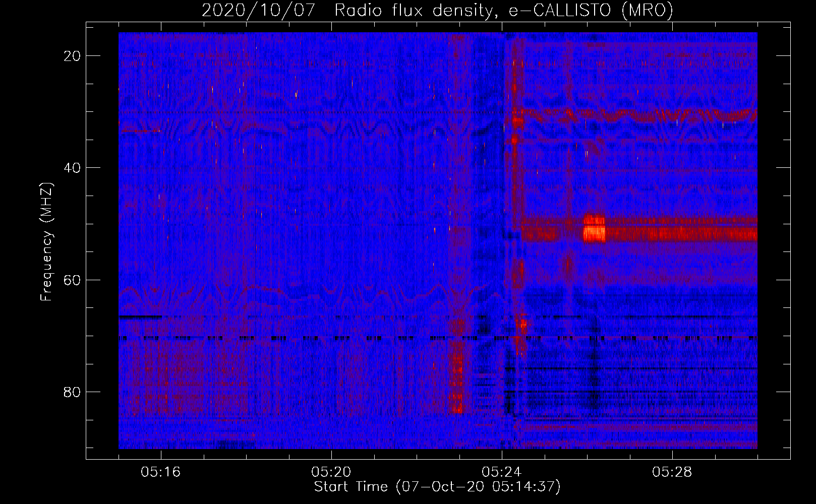Click the 05:16 time tick label

(x=161, y=472)
